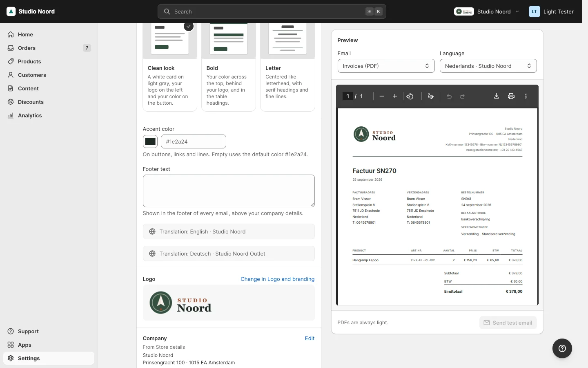Zoom in the PDF preview
The width and height of the screenshot is (588, 368).
(x=395, y=96)
